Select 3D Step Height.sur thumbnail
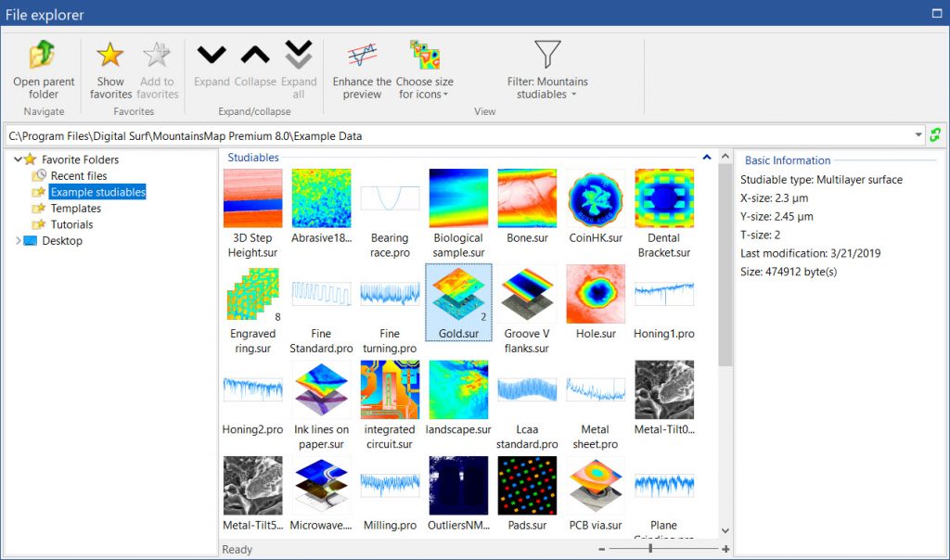Viewport: 950px width, 560px height. [252, 198]
